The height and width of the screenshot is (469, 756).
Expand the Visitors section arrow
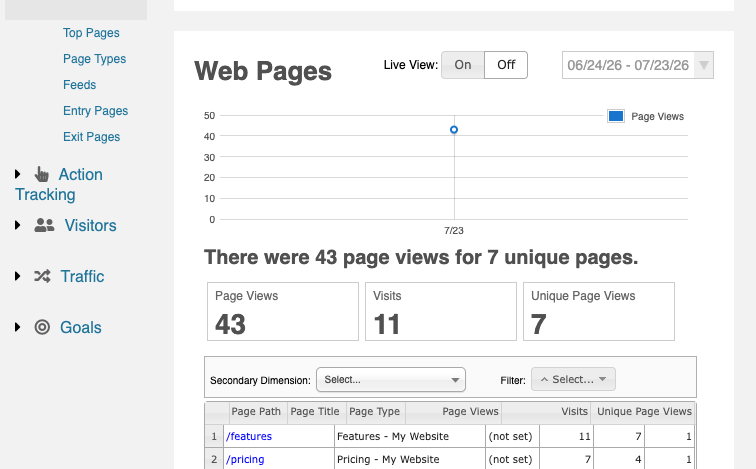[x=18, y=225]
